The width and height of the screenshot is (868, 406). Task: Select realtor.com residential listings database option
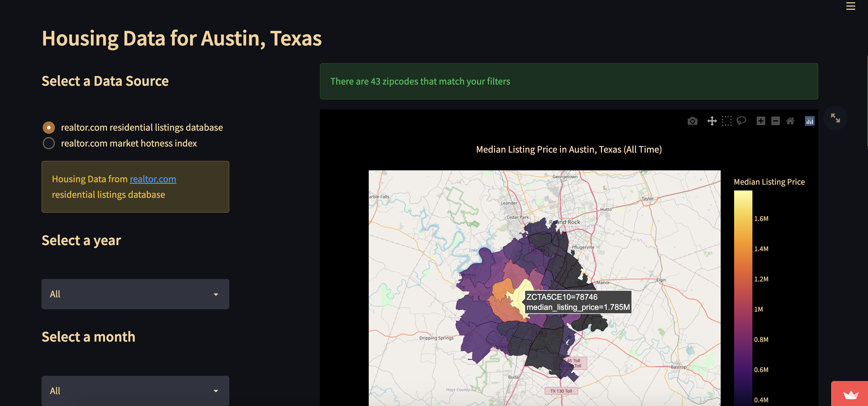[49, 128]
